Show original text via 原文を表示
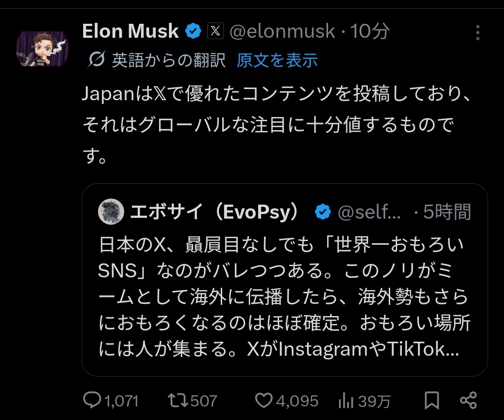Viewport: 504px width, 420px height. [277, 60]
